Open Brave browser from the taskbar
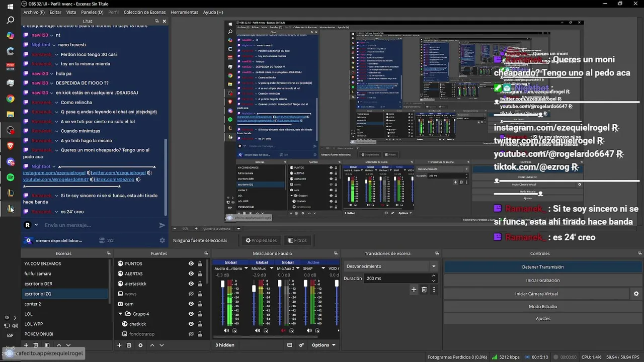 tap(10, 145)
